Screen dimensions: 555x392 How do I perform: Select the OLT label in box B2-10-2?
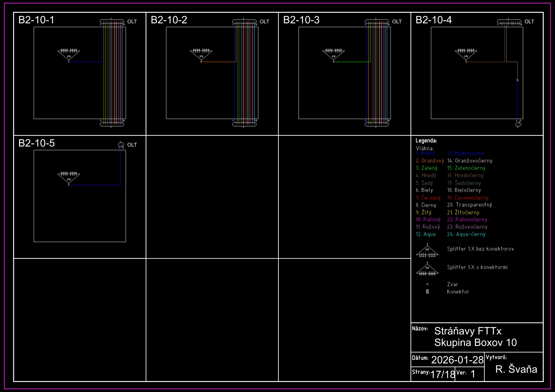tap(264, 21)
